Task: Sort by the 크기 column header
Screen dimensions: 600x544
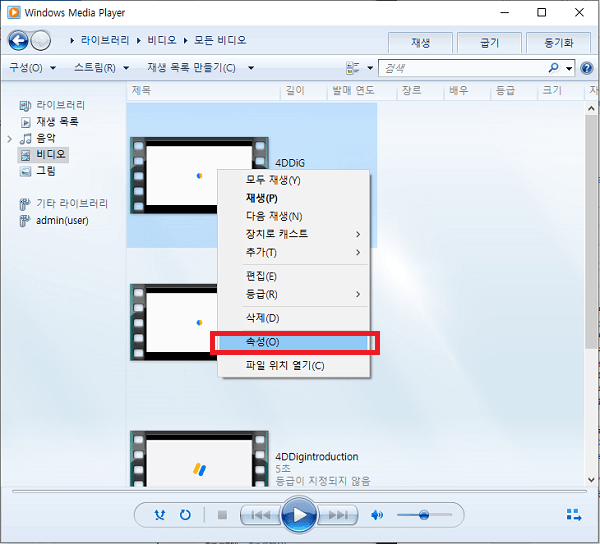Action: pos(561,91)
